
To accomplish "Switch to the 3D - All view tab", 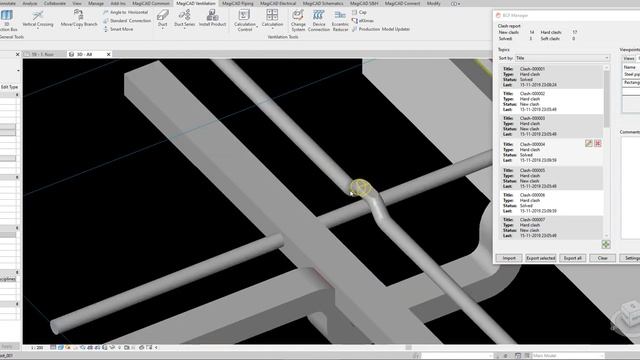I will [84, 54].
